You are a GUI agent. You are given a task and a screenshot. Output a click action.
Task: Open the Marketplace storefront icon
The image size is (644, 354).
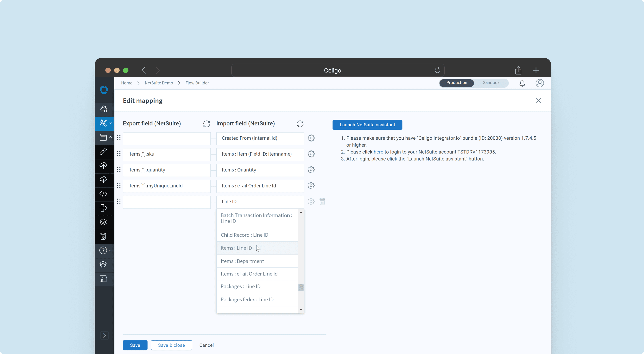click(103, 278)
